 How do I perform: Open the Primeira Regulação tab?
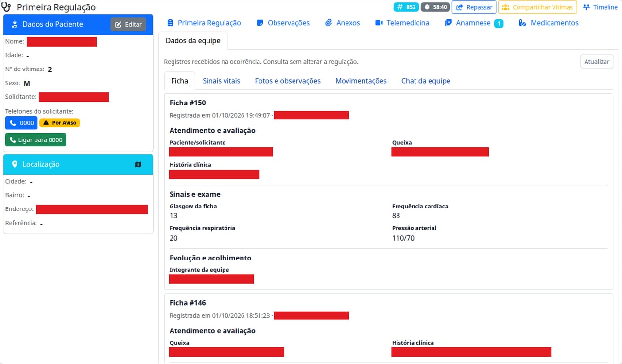[x=204, y=23]
